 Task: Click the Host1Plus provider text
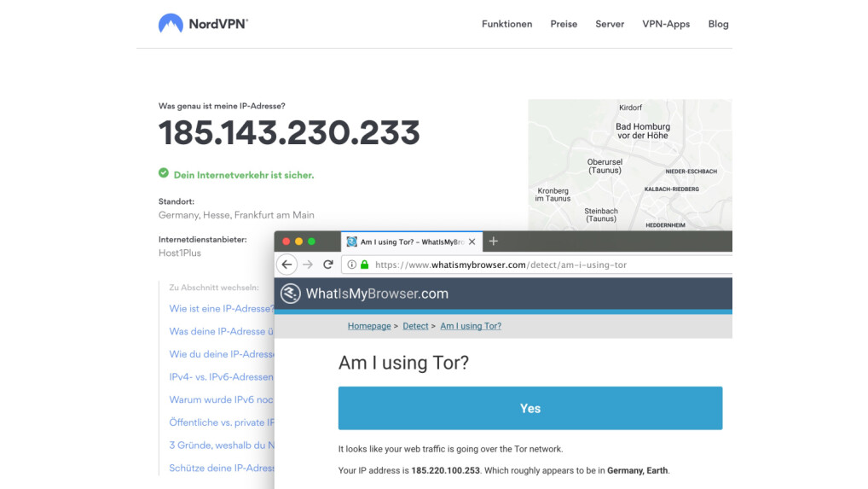tap(180, 253)
